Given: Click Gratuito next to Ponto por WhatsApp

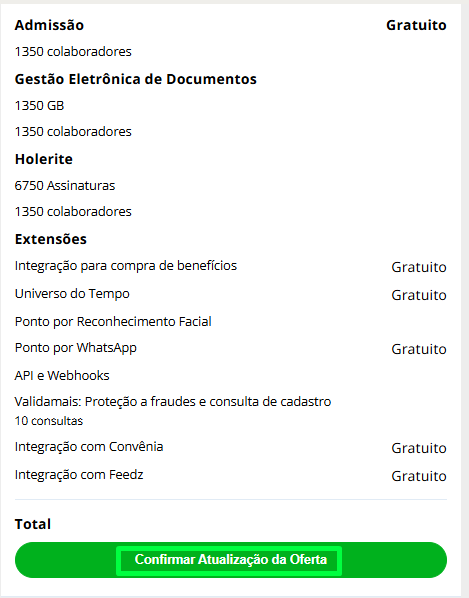Looking at the screenshot, I should pos(419,349).
